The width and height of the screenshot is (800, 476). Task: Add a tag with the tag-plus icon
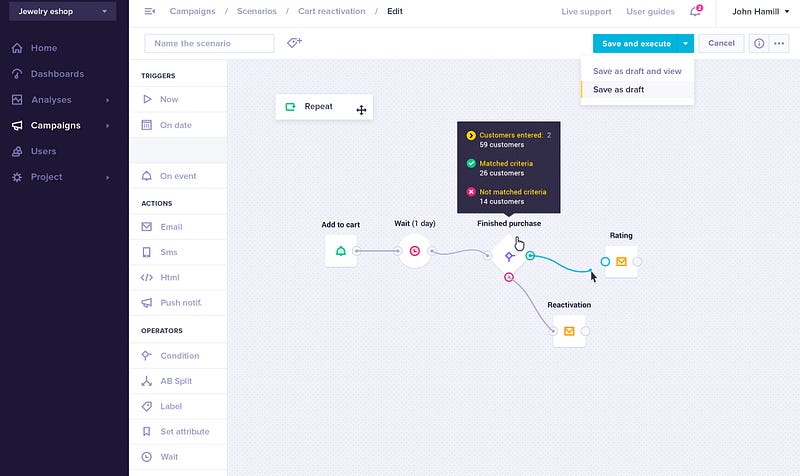[x=294, y=43]
